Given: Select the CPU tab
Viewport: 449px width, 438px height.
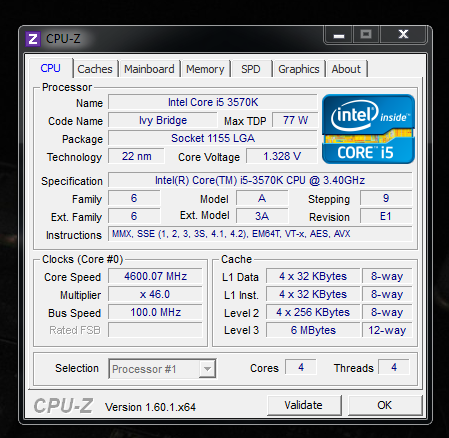Looking at the screenshot, I should click(51, 68).
